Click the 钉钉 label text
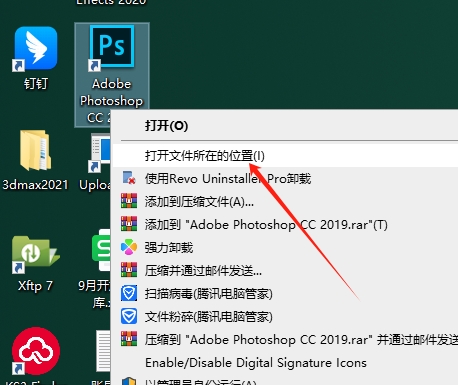This screenshot has width=458, height=385. tap(36, 84)
